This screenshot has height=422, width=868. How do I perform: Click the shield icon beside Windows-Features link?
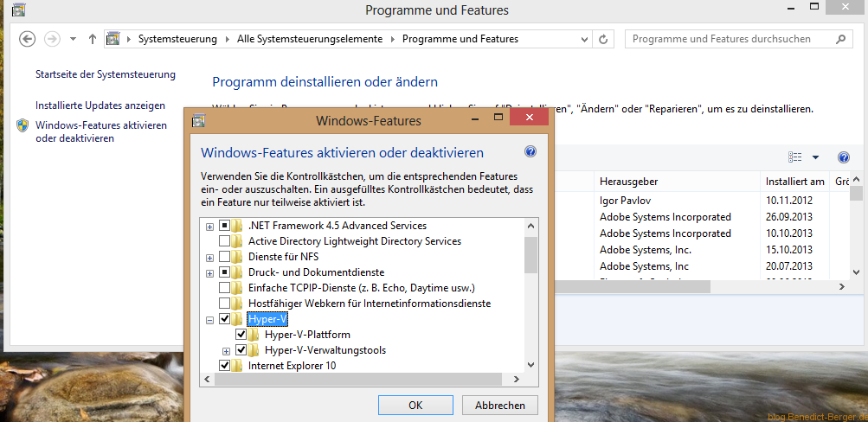[x=23, y=125]
